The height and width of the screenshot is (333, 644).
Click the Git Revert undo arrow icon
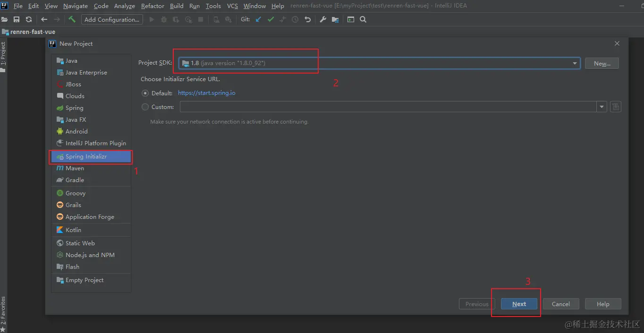tap(308, 19)
